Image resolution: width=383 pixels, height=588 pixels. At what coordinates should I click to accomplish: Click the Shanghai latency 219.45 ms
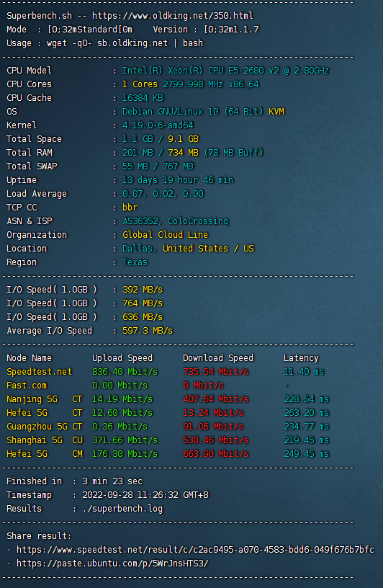306,440
